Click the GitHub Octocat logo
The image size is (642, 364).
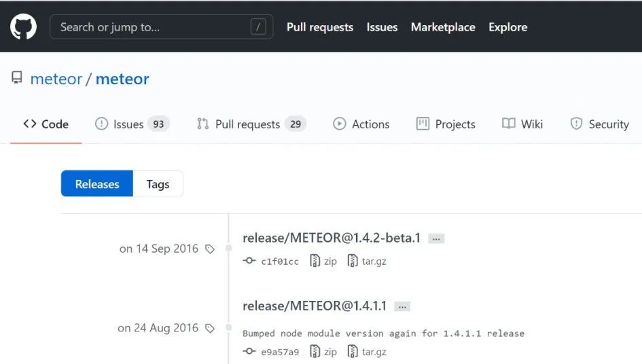pos(23,27)
